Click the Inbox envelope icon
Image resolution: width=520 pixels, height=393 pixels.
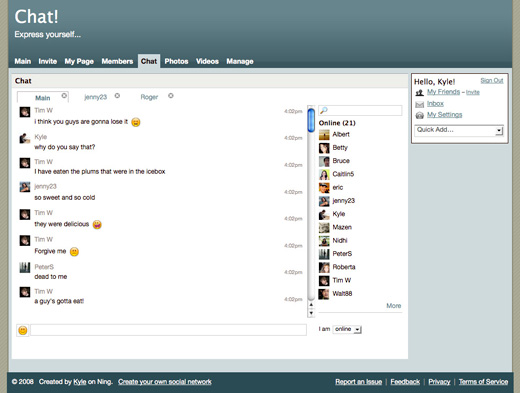coord(419,104)
